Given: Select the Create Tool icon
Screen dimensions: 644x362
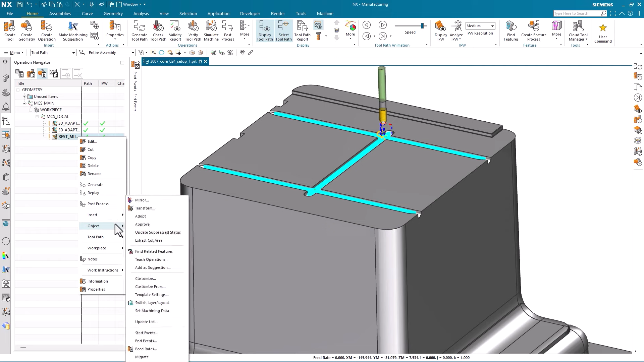Looking at the screenshot, I should pyautogui.click(x=9, y=30).
